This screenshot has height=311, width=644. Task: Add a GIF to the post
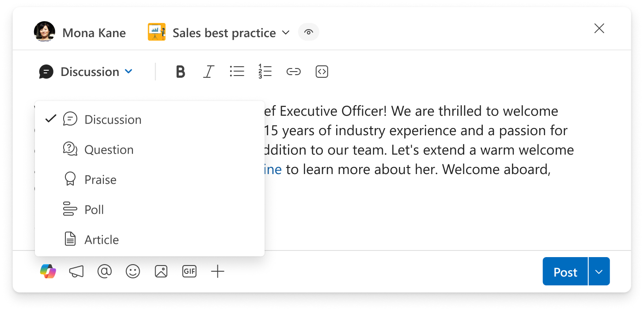(x=189, y=271)
